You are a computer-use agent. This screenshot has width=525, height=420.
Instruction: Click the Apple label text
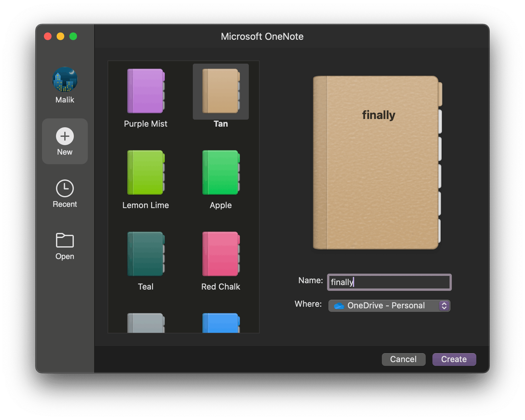(221, 206)
